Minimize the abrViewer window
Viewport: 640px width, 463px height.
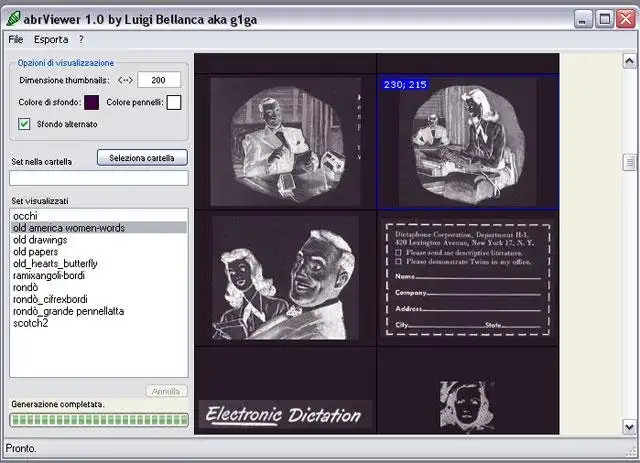[583, 19]
